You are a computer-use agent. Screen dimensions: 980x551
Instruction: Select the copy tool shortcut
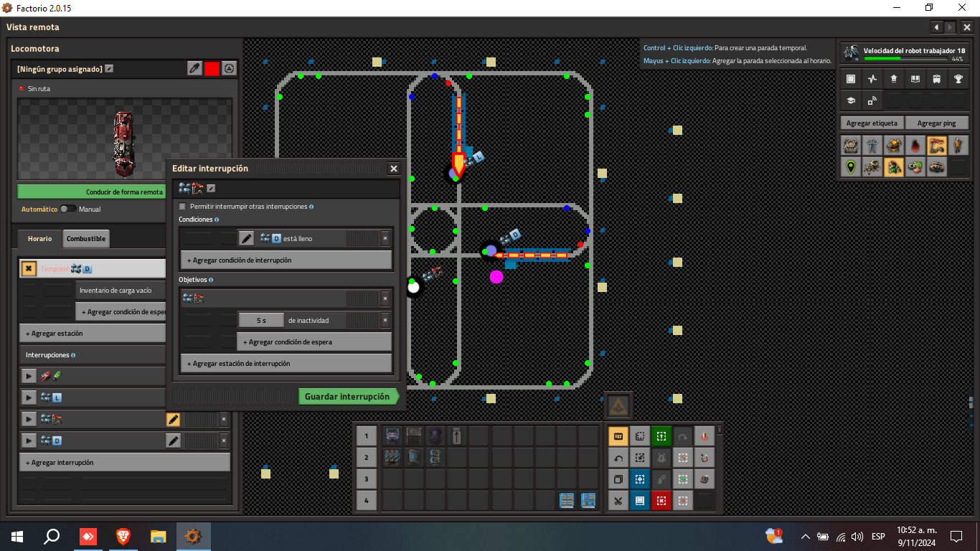pos(618,479)
